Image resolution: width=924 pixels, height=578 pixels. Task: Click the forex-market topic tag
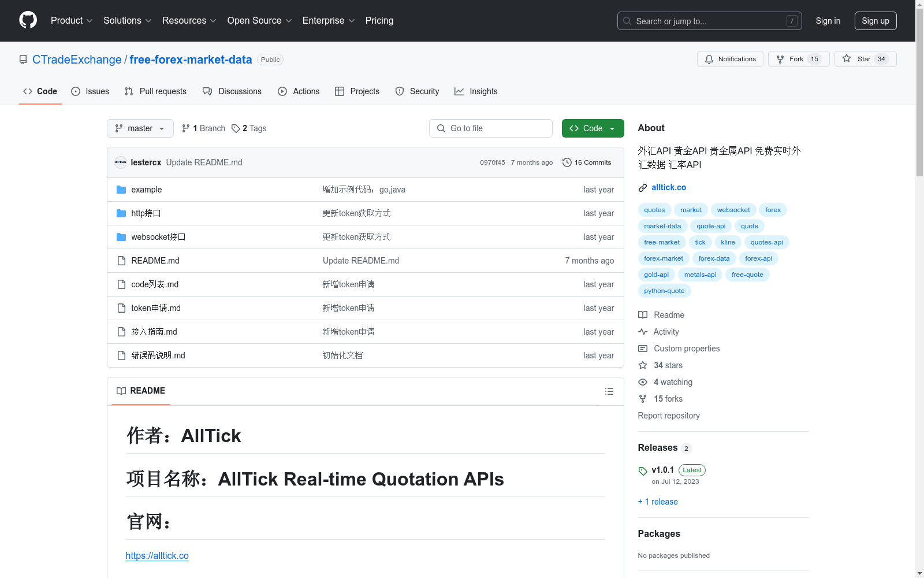click(x=664, y=258)
